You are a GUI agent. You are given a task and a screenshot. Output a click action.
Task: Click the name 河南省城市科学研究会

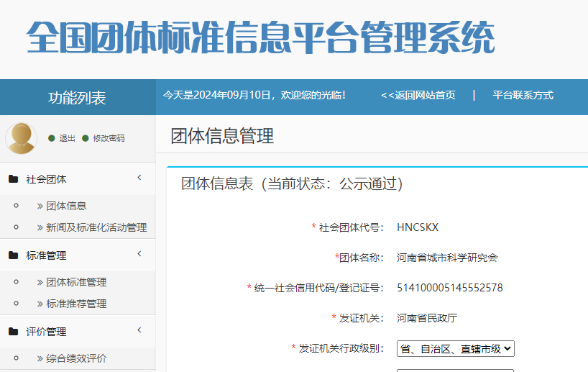pos(447,258)
